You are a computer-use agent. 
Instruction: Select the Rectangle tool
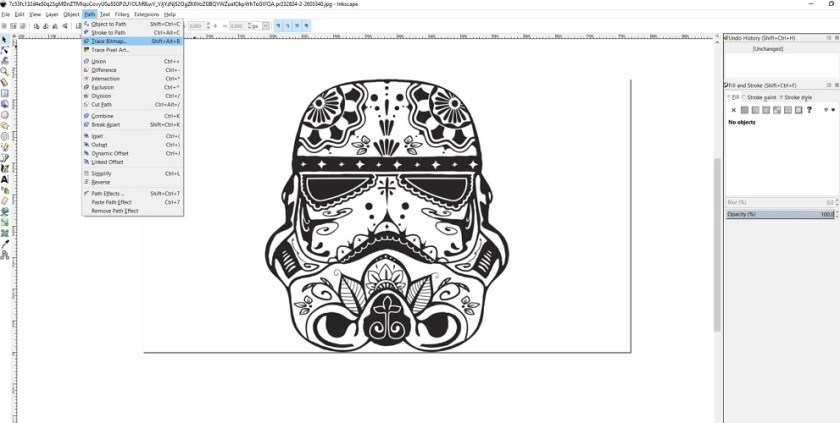click(x=5, y=93)
